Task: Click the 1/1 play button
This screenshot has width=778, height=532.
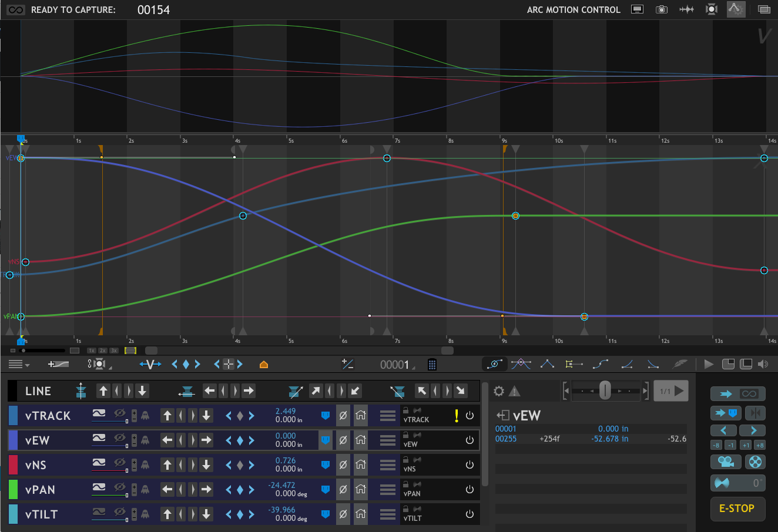Action: [x=671, y=391]
